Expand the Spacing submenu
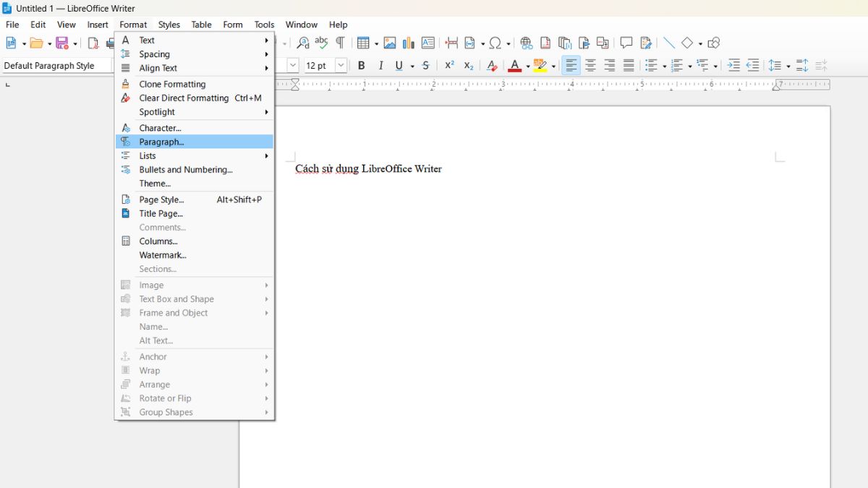Screen dimensions: 868x488 click(x=195, y=54)
